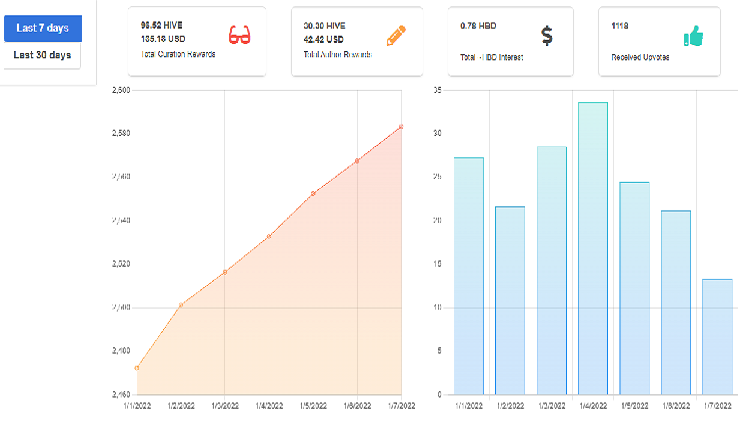The image size is (749, 424).
Task: Click the dollar sign HBD interest icon
Action: (x=546, y=36)
